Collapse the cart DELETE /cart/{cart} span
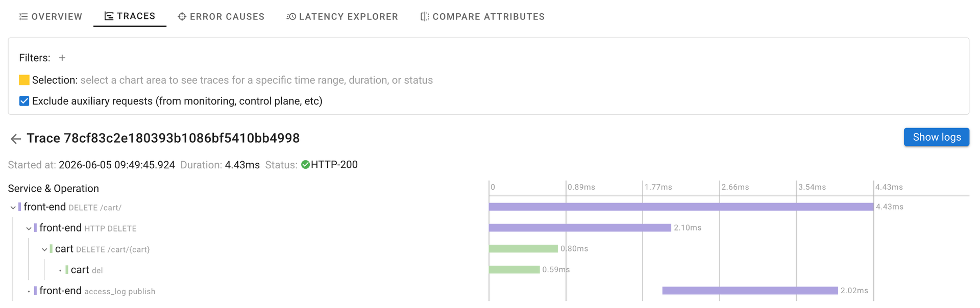980x308 pixels. tap(44, 249)
